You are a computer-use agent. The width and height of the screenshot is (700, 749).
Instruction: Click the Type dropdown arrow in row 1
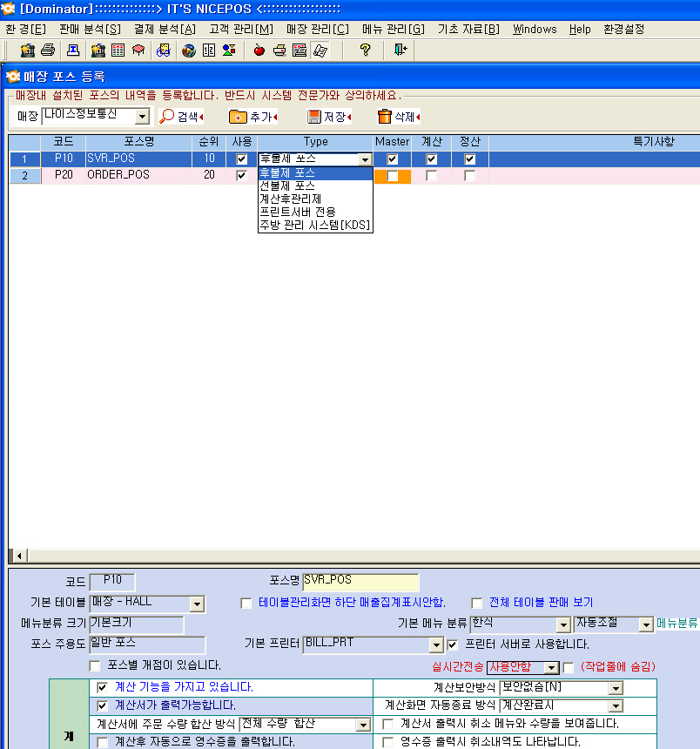point(365,159)
